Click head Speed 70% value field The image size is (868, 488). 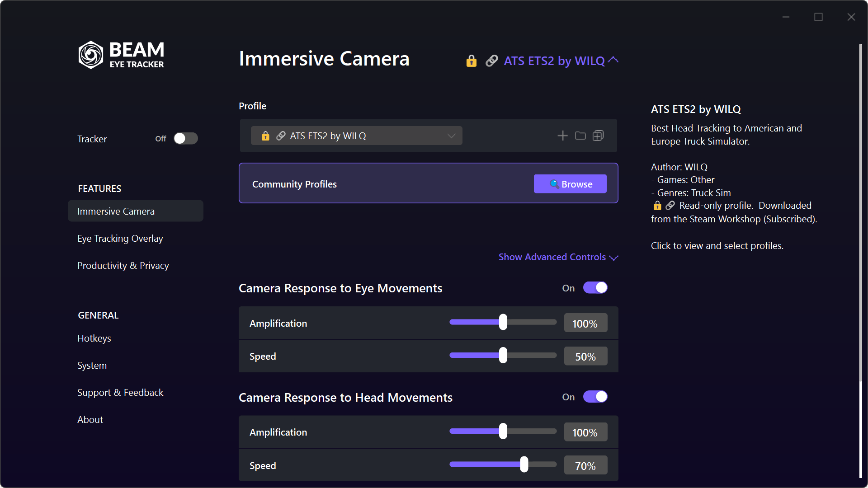click(585, 466)
